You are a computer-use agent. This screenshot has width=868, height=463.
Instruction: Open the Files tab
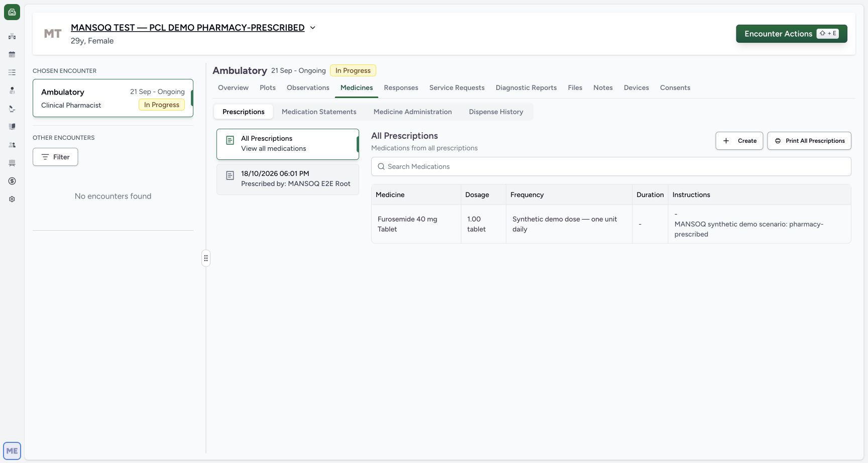click(575, 87)
